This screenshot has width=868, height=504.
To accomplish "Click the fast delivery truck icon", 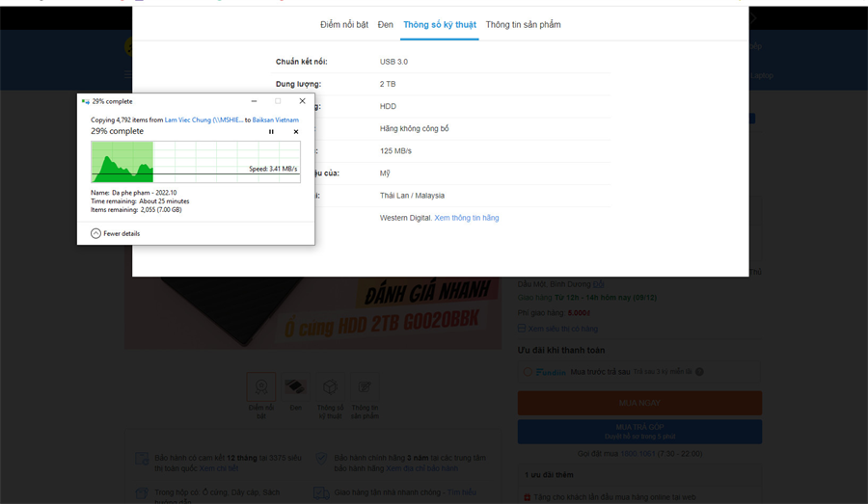I will [321, 492].
